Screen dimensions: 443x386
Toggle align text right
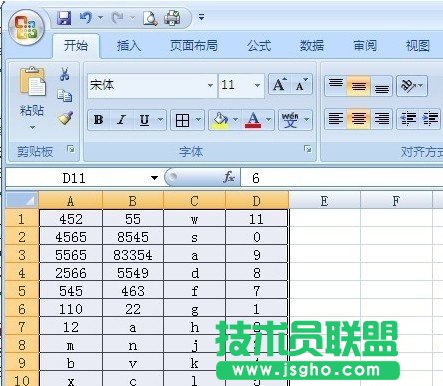coord(382,119)
